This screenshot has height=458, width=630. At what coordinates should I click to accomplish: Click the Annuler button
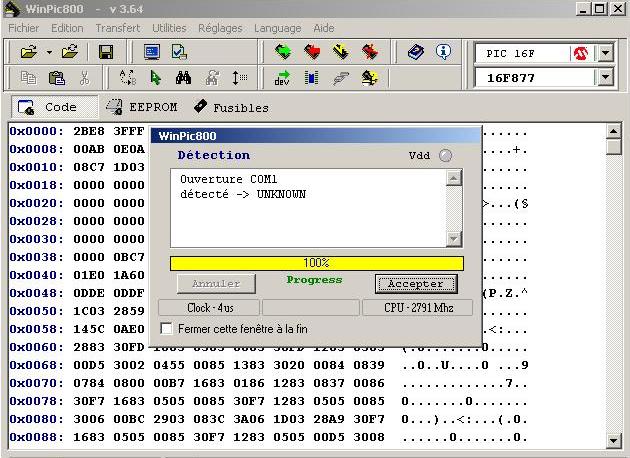(216, 284)
